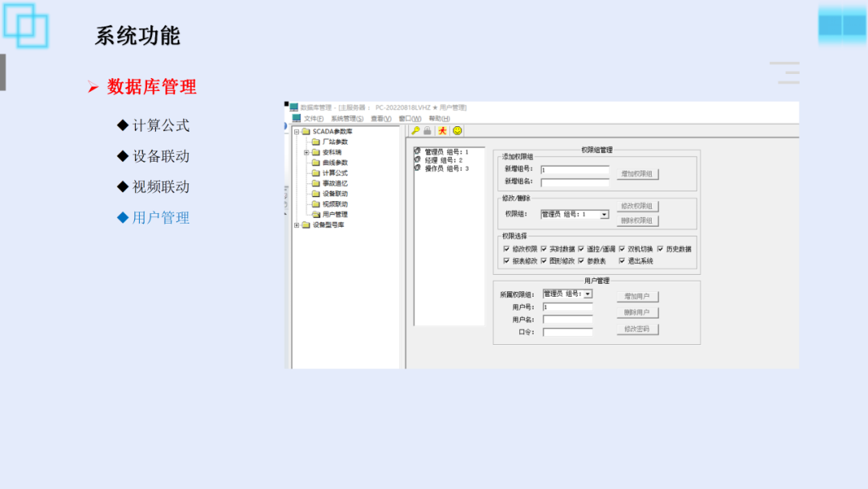Select the 厂站参数 folder icon

(x=316, y=142)
